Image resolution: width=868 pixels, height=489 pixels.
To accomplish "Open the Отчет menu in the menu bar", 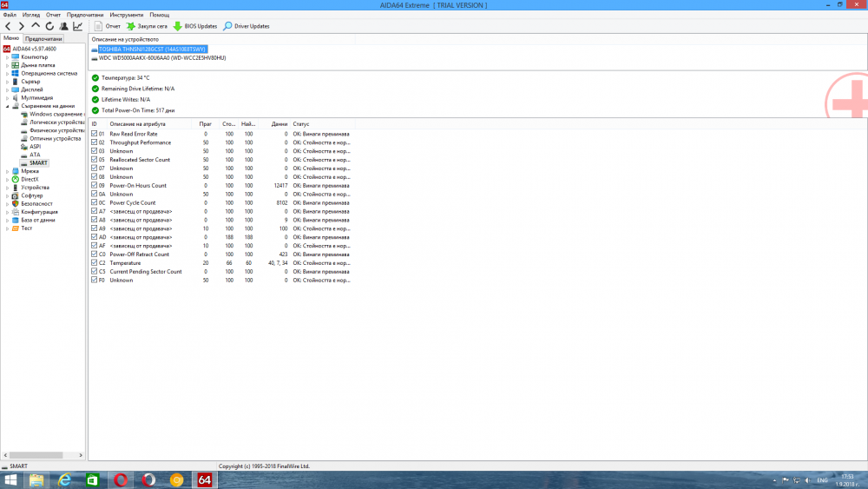I will click(x=53, y=15).
